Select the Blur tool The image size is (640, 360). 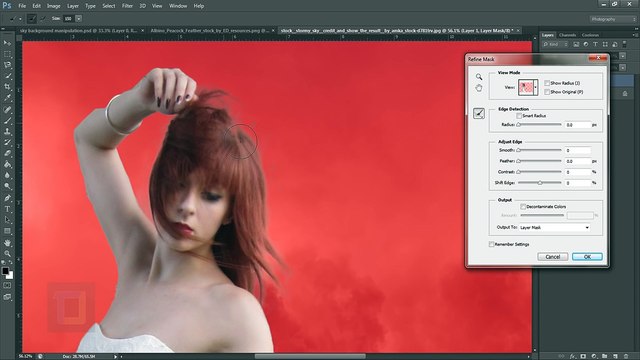pos(7,176)
